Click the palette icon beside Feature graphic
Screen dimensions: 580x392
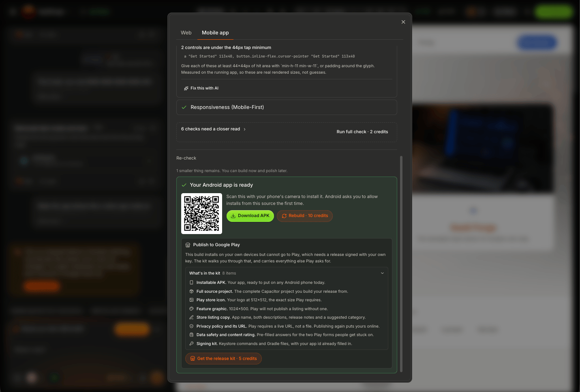[192, 309]
